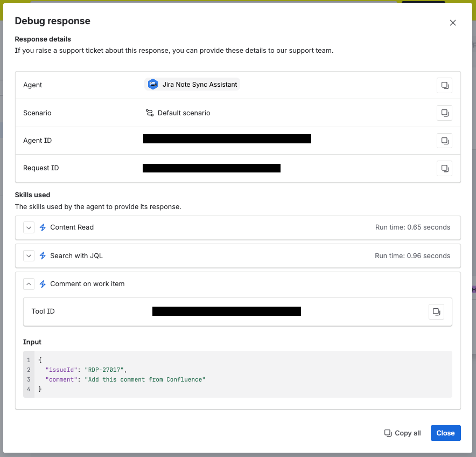This screenshot has width=476, height=457.
Task: Click the "RDP-27017" issueId value
Action: pyautogui.click(x=104, y=370)
